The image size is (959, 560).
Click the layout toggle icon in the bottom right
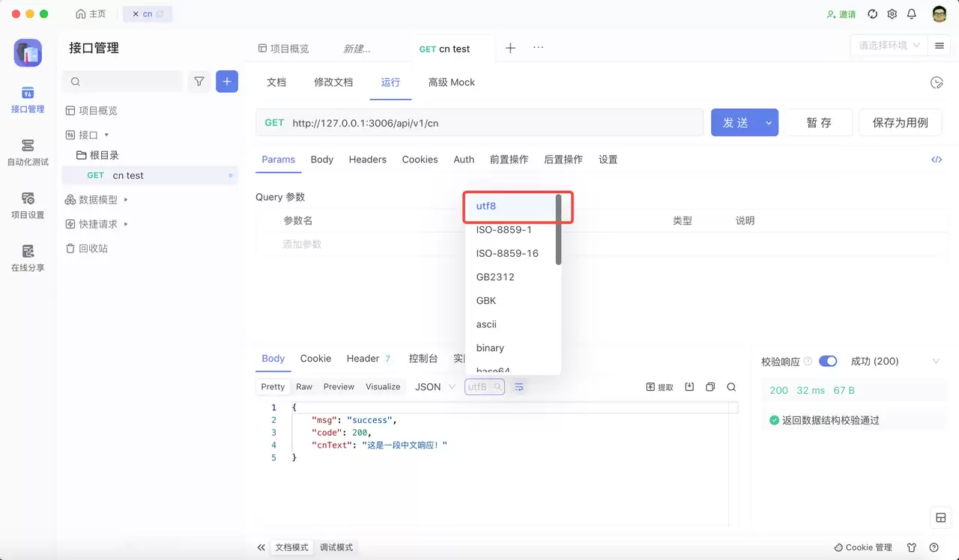point(941,517)
